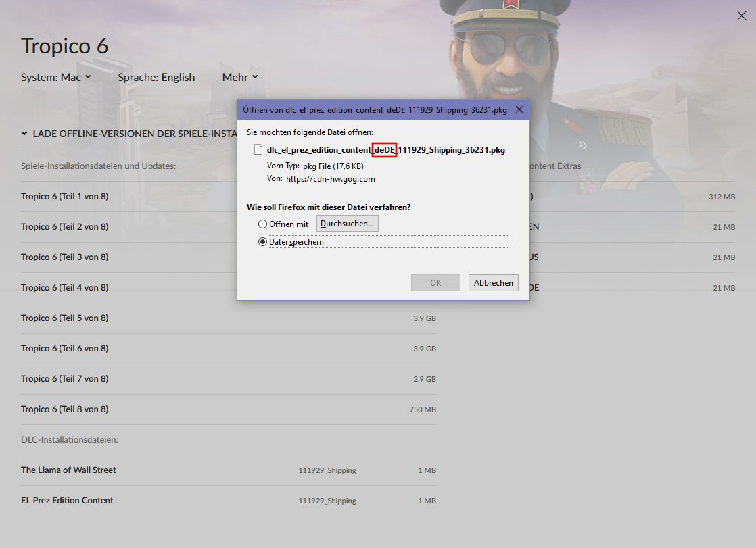Screen dimensions: 756x548
Task: Click the Tropico 6 page title
Action: 65,46
